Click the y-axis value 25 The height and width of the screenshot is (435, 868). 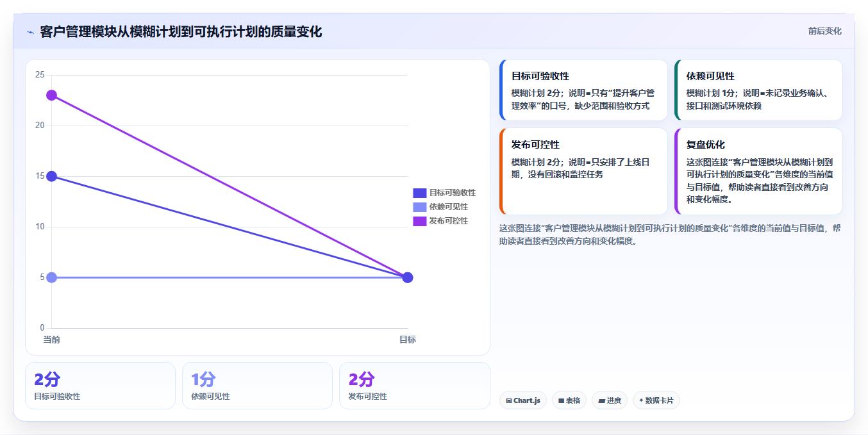pyautogui.click(x=40, y=75)
